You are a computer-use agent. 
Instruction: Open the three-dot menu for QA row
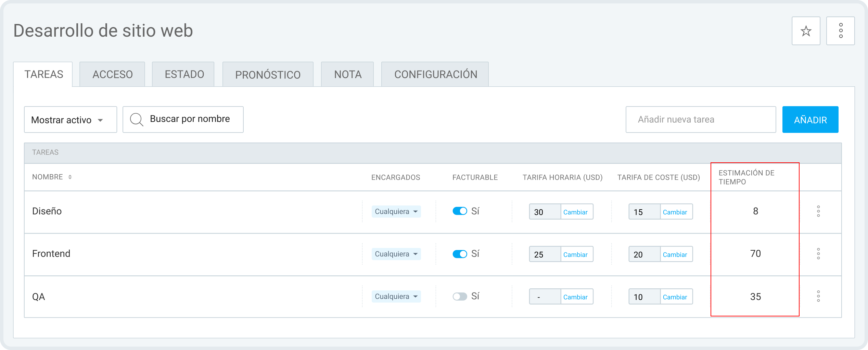(x=819, y=297)
